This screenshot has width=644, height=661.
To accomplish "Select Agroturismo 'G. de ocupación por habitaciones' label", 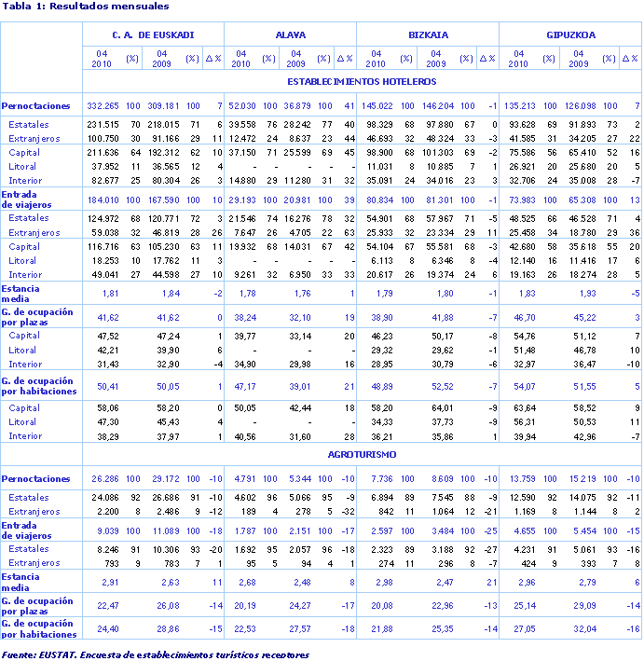I will point(39,627).
